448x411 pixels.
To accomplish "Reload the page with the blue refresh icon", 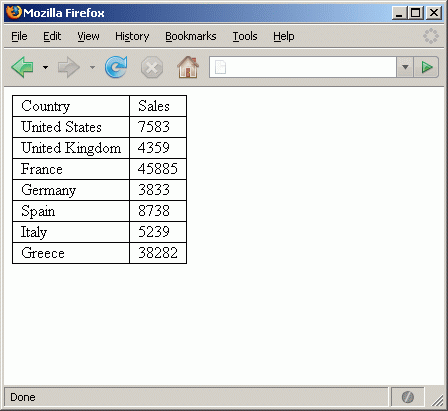I will [116, 67].
